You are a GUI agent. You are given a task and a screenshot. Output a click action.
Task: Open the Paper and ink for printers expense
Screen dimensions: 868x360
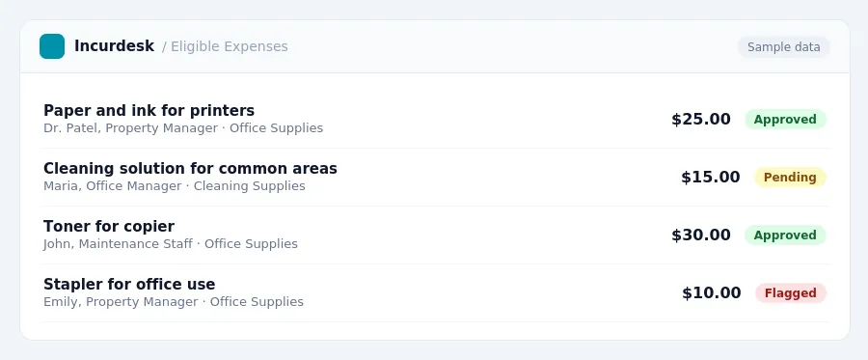[435, 119]
